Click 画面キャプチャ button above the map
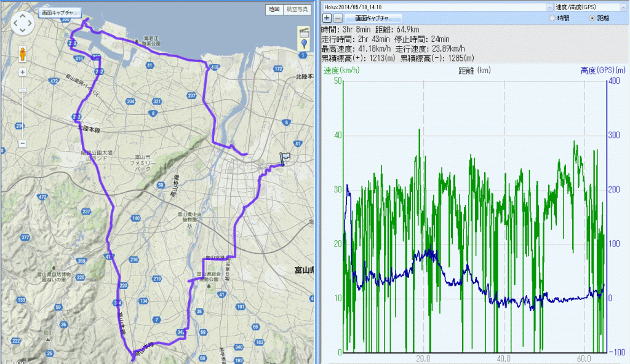 (x=60, y=12)
